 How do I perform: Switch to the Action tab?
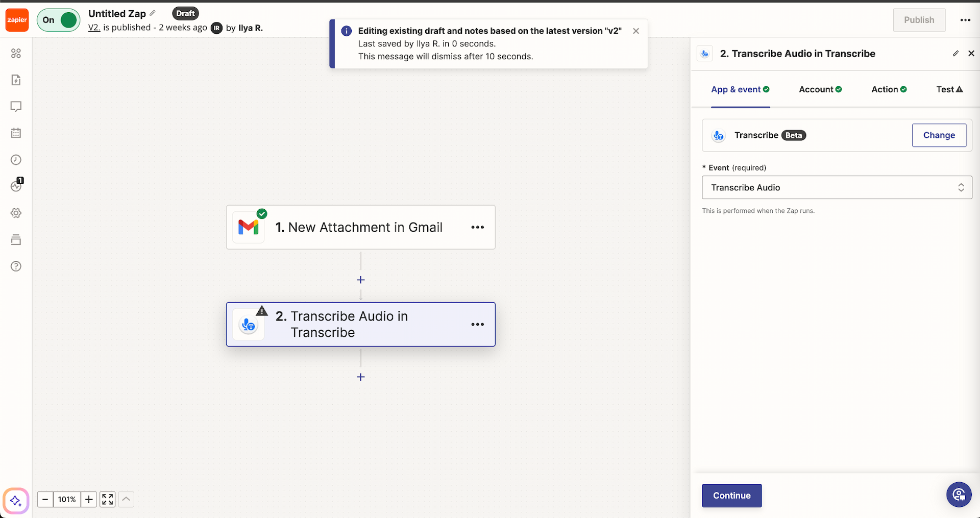point(889,89)
